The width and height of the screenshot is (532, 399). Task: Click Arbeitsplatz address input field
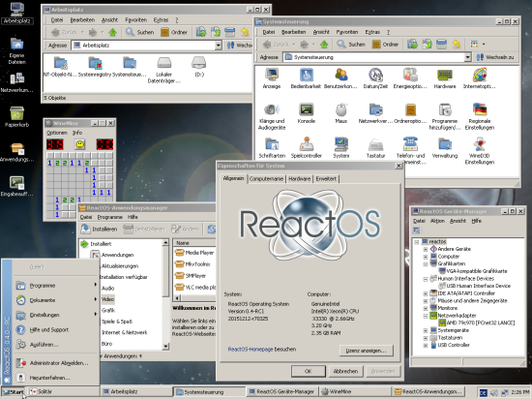pos(143,46)
